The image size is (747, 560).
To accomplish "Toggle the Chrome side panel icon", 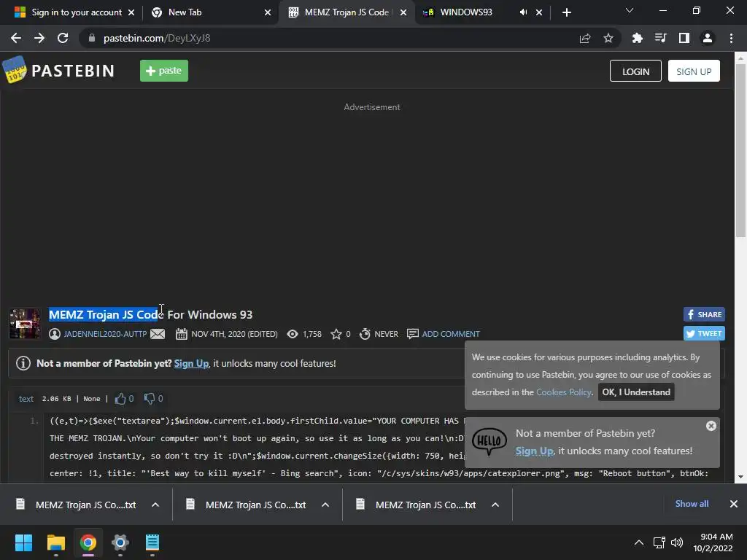I will 684,38.
